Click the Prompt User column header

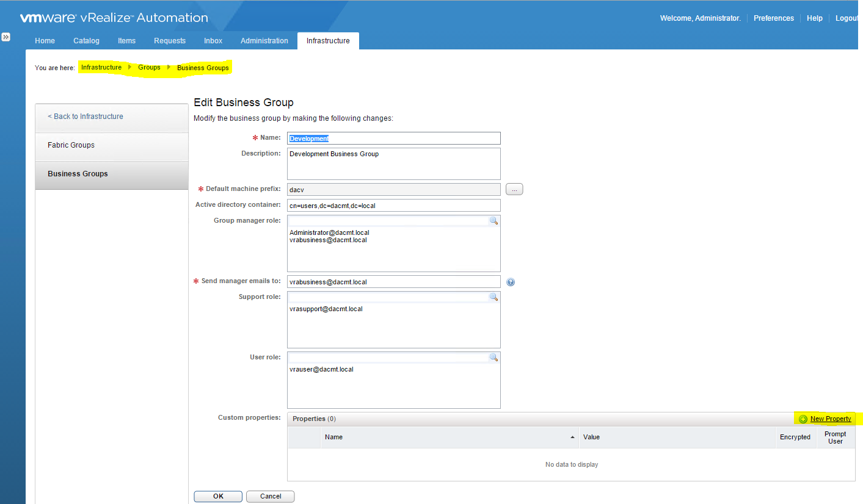click(836, 437)
